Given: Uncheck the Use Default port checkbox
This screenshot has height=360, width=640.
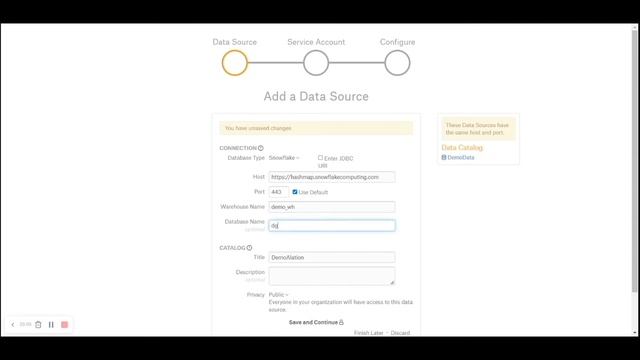Looking at the screenshot, I should pos(295,192).
